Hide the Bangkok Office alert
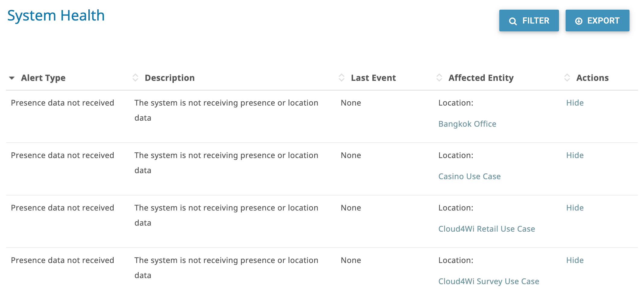This screenshot has width=644, height=298. (x=575, y=103)
